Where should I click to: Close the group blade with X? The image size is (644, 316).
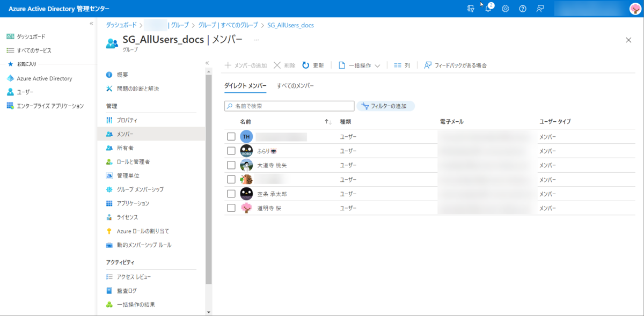point(628,40)
